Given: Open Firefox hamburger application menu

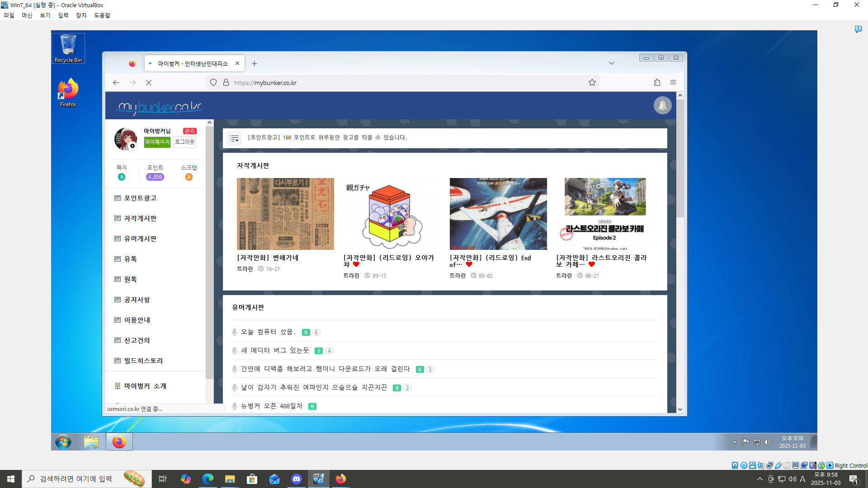Looking at the screenshot, I should [x=673, y=82].
